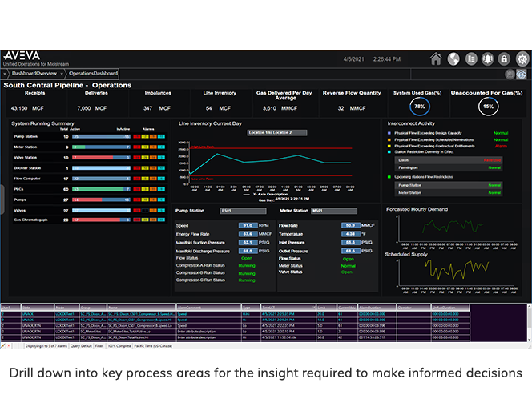This screenshot has width=532, height=399.
Task: Click the Energy Flow Rate 87.6 value
Action: (x=248, y=234)
